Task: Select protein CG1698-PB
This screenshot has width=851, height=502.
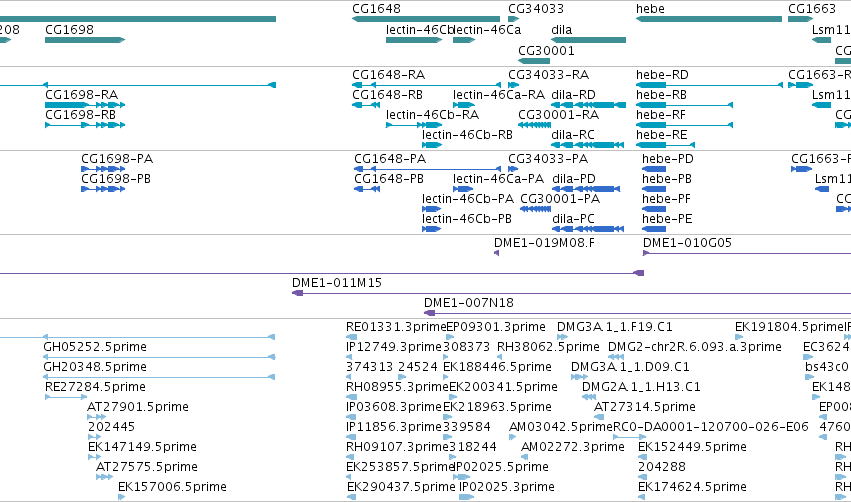Action: pyautogui.click(x=103, y=189)
